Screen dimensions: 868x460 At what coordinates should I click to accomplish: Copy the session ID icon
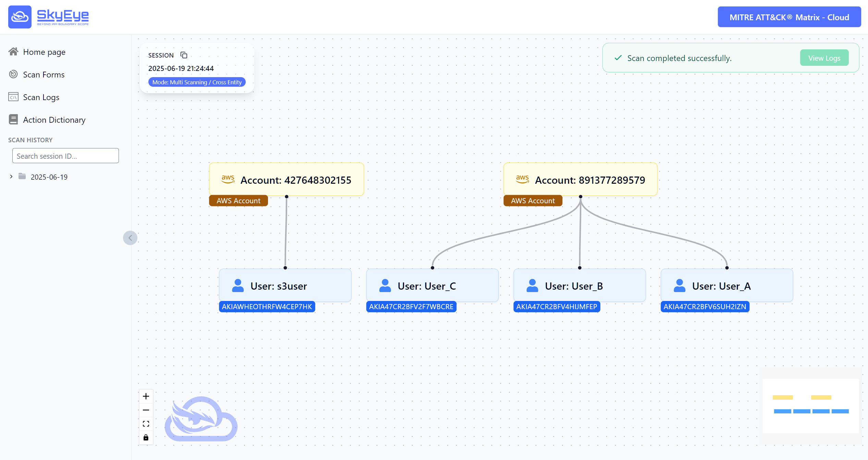click(x=184, y=55)
